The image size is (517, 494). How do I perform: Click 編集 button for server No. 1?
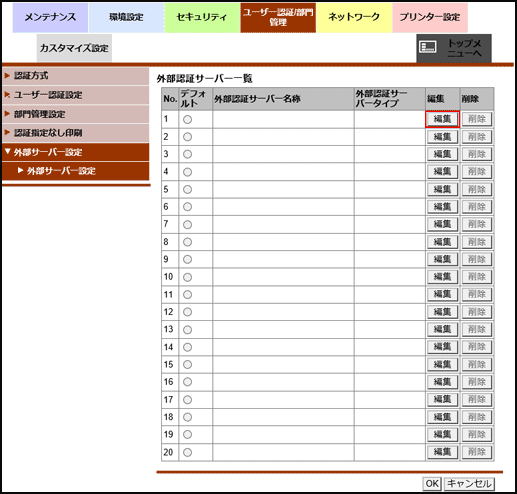442,119
